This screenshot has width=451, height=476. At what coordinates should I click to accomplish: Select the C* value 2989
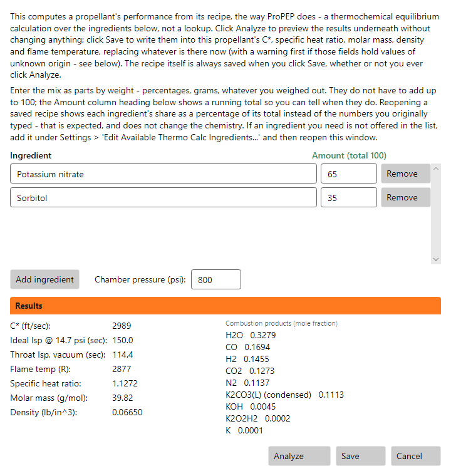122,326
